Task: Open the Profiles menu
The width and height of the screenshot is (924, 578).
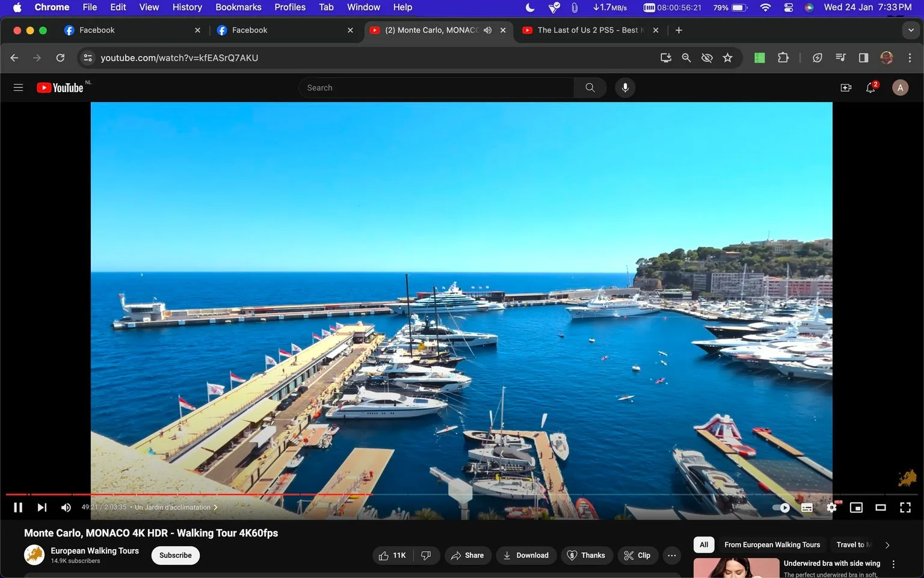Action: [x=290, y=7]
